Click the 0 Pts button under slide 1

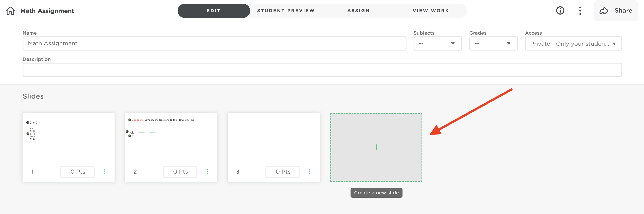77,172
